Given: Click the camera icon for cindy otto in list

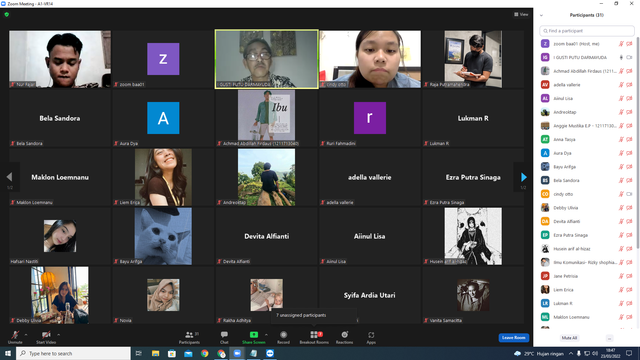Looking at the screenshot, I should tap(629, 194).
